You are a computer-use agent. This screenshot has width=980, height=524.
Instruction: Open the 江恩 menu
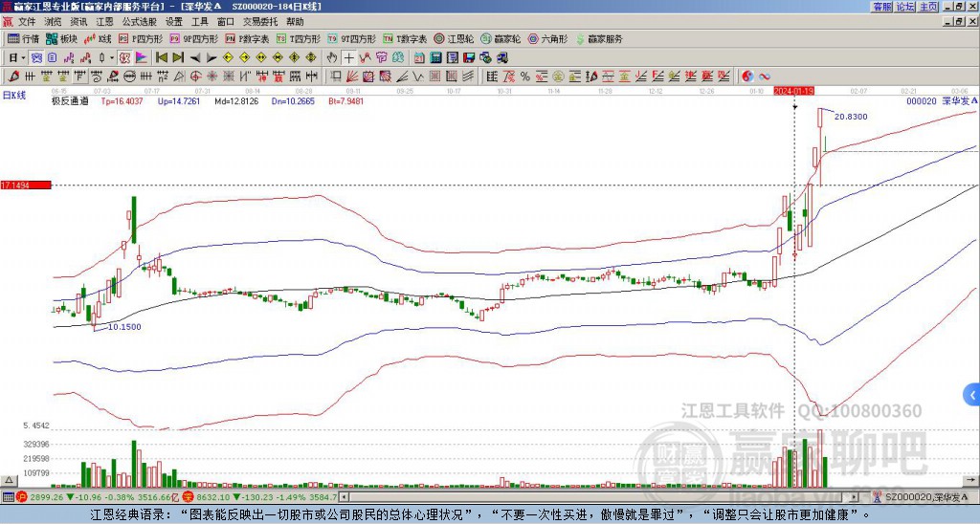coord(105,22)
